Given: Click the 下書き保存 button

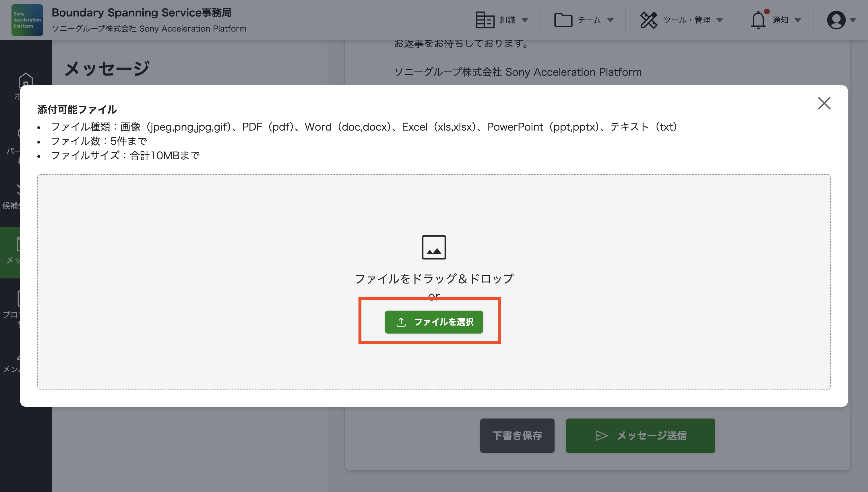Looking at the screenshot, I should [517, 435].
